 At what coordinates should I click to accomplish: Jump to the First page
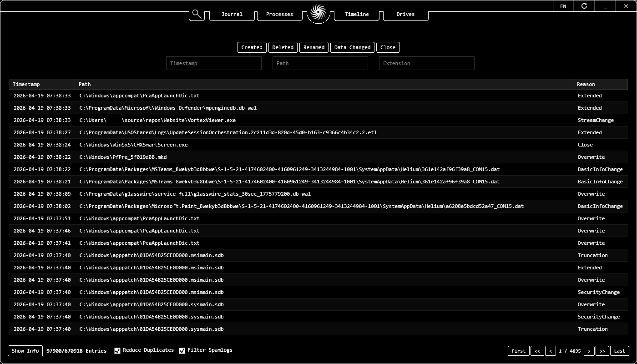pos(518,351)
